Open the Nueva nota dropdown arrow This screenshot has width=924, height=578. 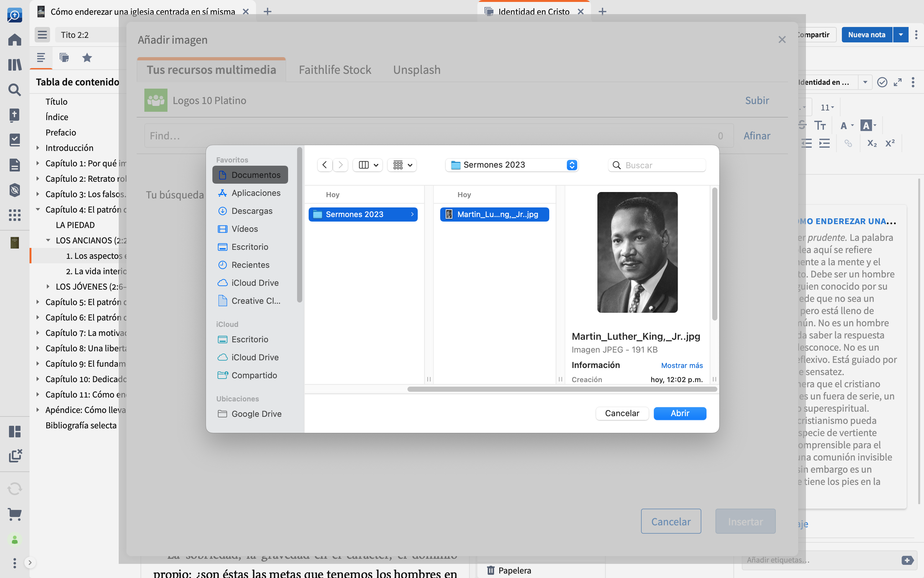[x=901, y=35]
